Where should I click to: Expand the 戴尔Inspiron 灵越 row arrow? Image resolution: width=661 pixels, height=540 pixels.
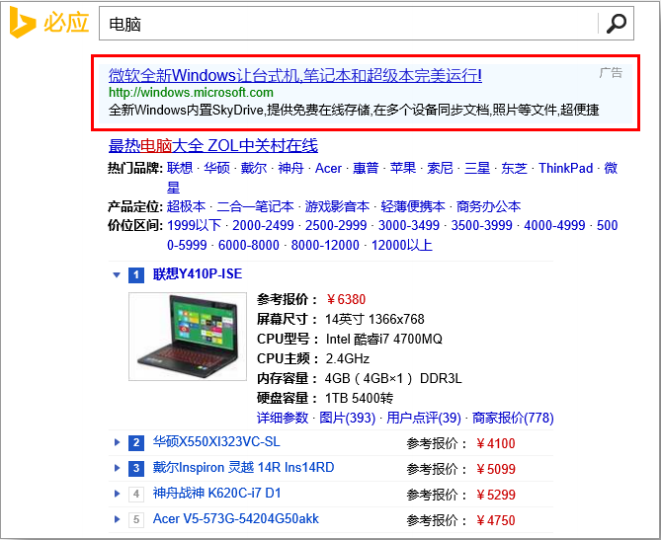point(117,468)
